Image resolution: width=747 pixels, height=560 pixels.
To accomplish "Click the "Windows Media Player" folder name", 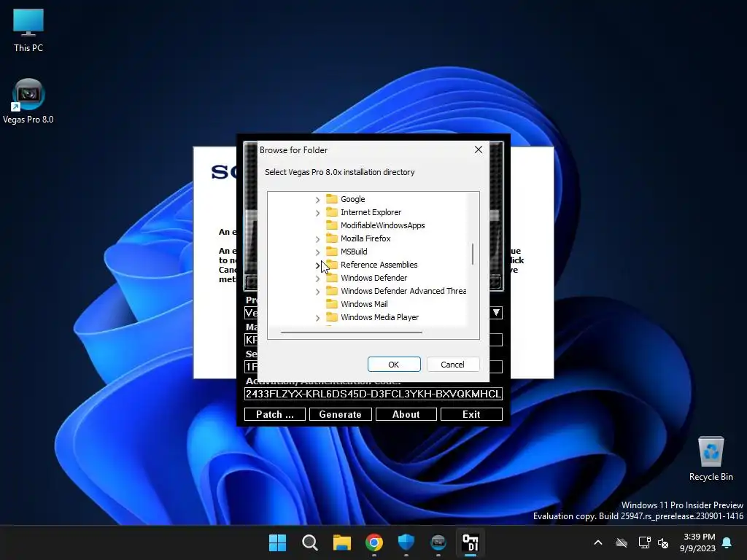I will coord(379,317).
